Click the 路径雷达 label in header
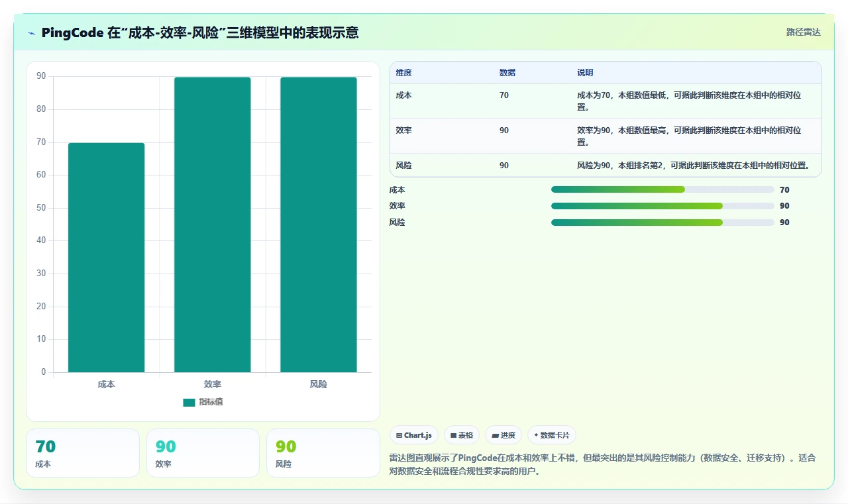 (x=803, y=32)
